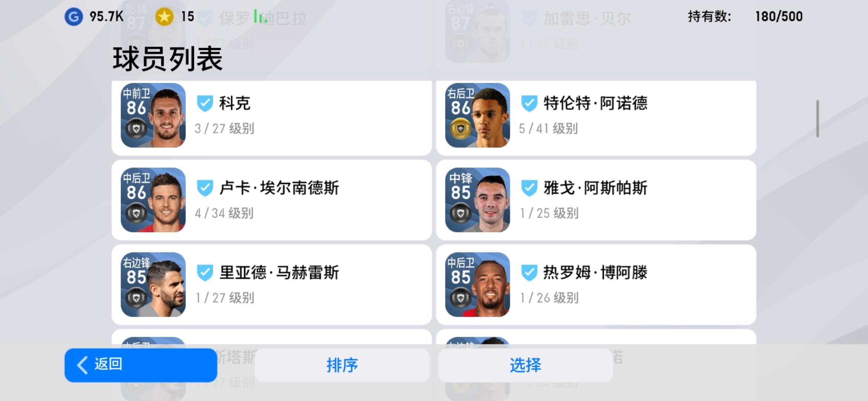Tap the green signal strength bars icon
Viewport: 868px width, 401px height.
point(260,17)
